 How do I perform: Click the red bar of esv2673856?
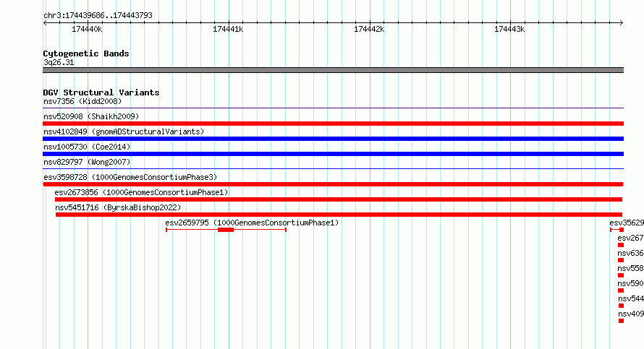(339, 199)
